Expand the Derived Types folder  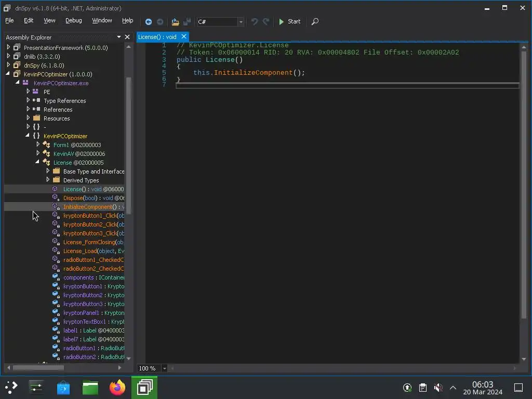click(x=48, y=180)
